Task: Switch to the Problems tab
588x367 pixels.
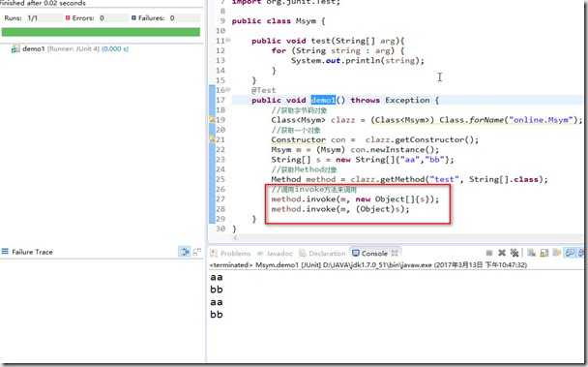Action: (235, 254)
